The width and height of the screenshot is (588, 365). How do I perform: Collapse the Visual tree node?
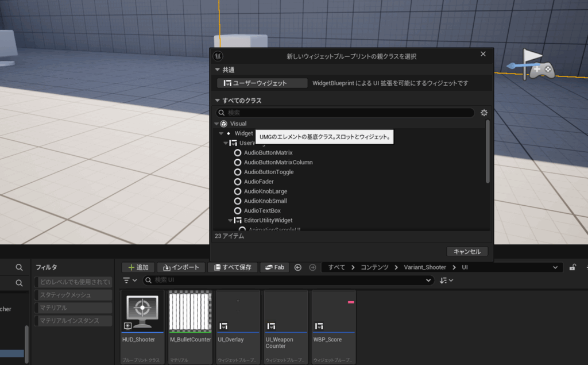point(217,124)
